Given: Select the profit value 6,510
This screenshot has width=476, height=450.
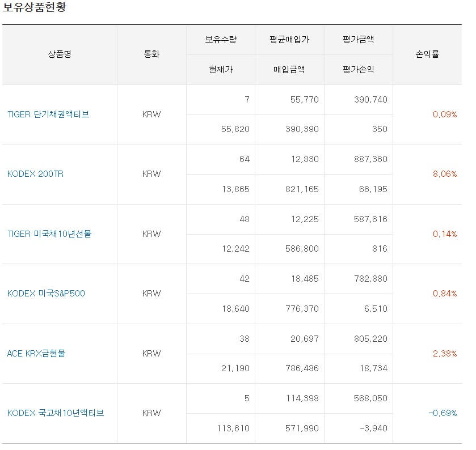Looking at the screenshot, I should 376,309.
